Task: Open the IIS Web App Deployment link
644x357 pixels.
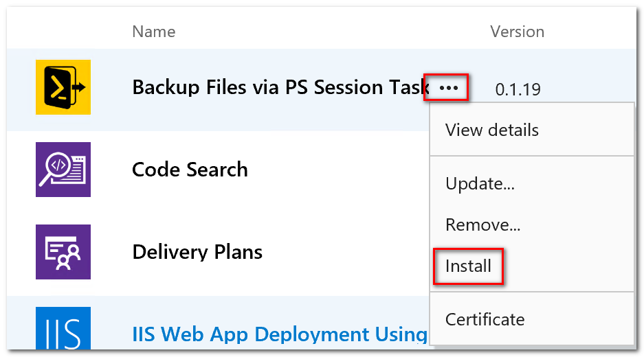Action: click(279, 334)
